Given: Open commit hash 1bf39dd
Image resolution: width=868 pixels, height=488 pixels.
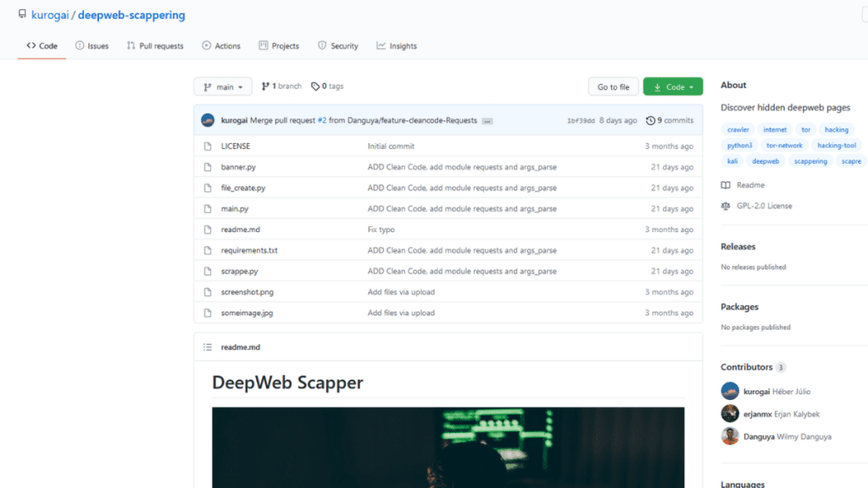Looking at the screenshot, I should click(581, 120).
